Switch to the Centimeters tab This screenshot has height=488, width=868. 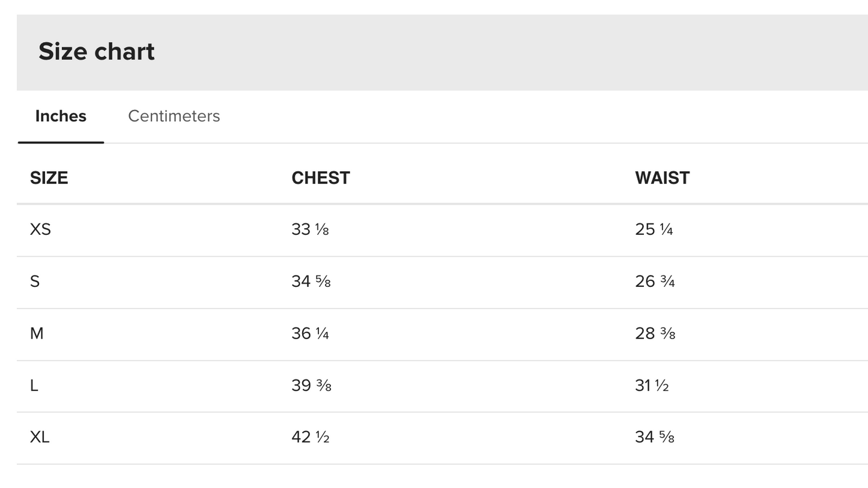[174, 116]
